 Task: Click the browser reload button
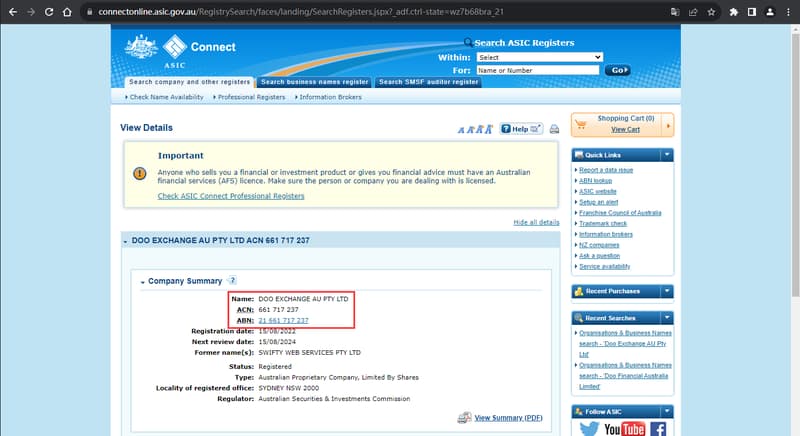coord(65,13)
